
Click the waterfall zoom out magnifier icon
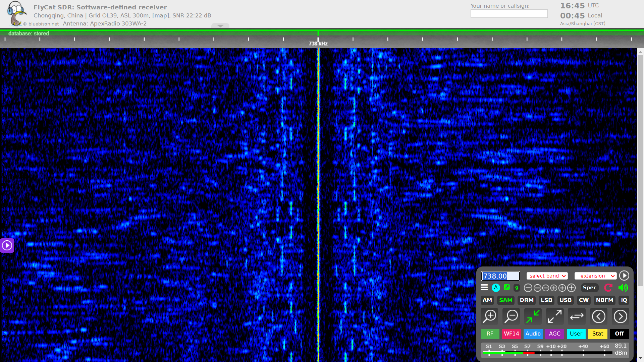tap(512, 316)
